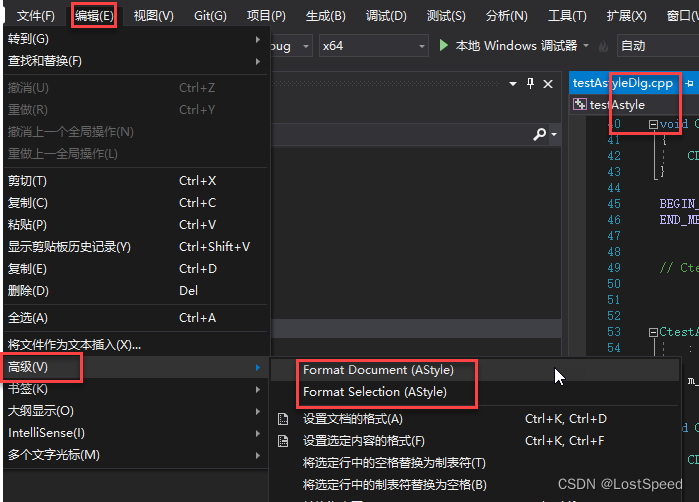Open the panel window position dropdown arrow
Image resolution: width=699 pixels, height=502 pixels.
pyautogui.click(x=513, y=84)
